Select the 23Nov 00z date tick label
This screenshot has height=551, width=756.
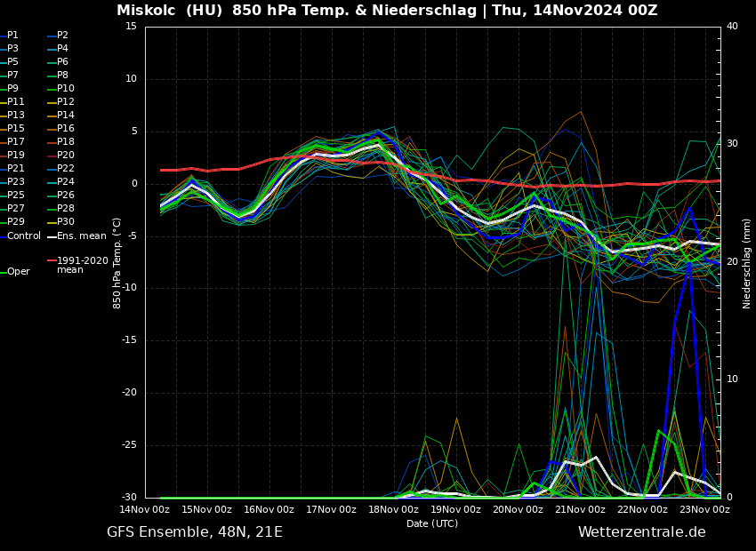(x=704, y=510)
